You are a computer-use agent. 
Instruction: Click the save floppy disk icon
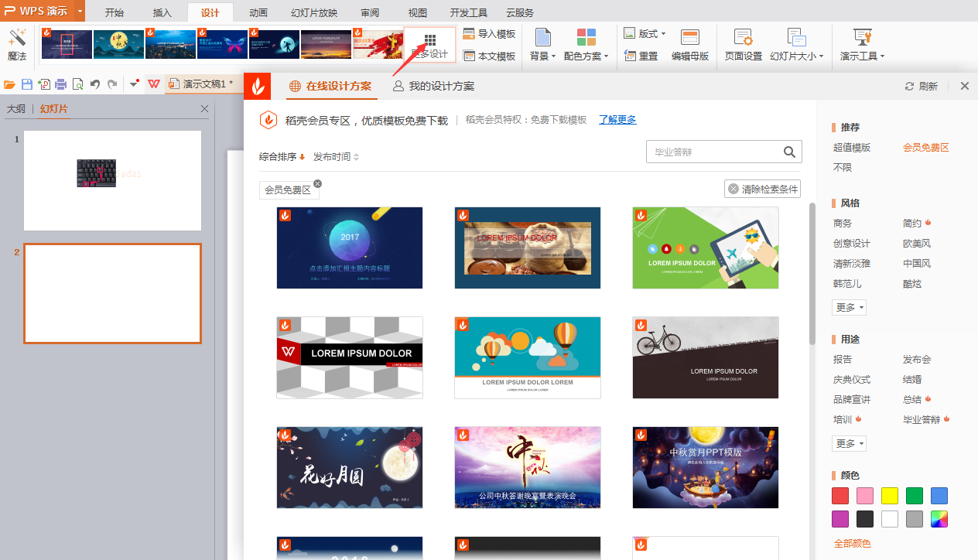[27, 84]
